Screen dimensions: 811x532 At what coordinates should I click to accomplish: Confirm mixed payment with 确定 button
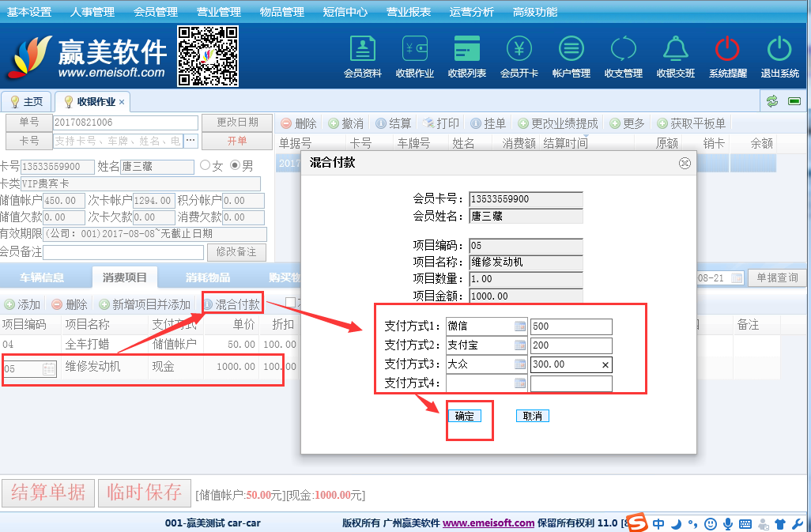(464, 416)
